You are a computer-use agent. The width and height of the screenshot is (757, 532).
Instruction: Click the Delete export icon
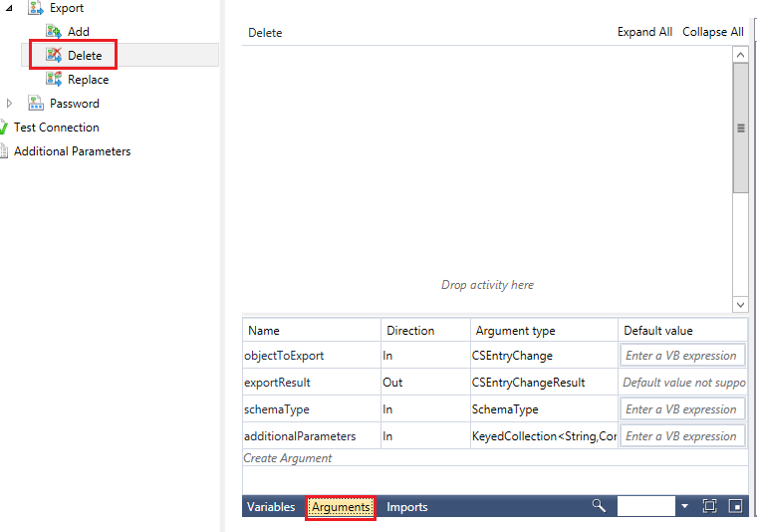coord(54,55)
